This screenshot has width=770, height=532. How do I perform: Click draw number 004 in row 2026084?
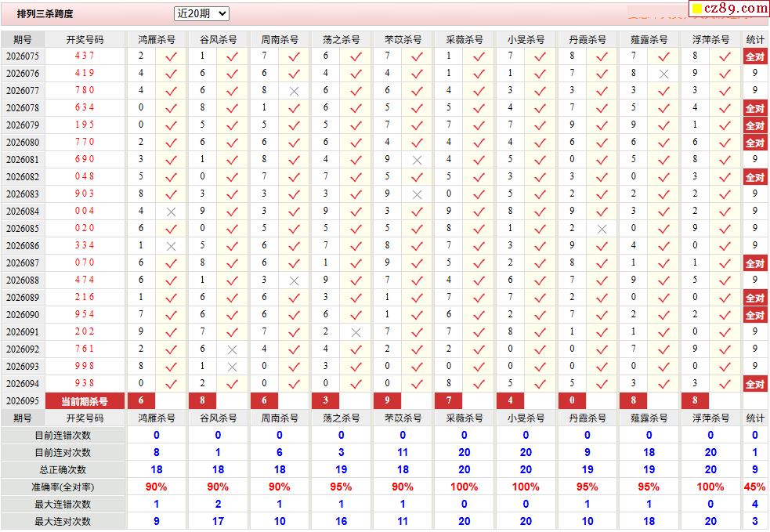click(85, 211)
